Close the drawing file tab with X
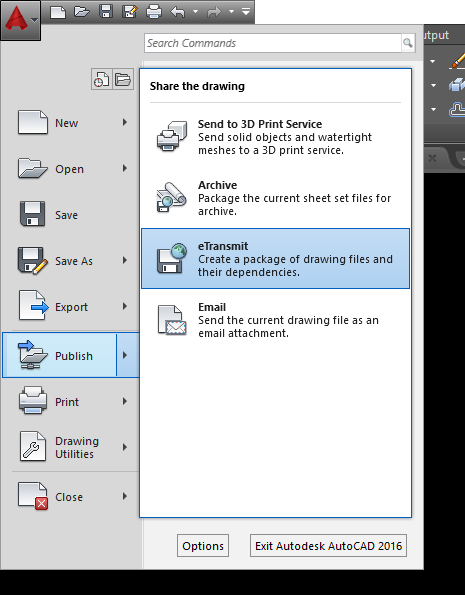The width and height of the screenshot is (465, 595). click(x=432, y=158)
